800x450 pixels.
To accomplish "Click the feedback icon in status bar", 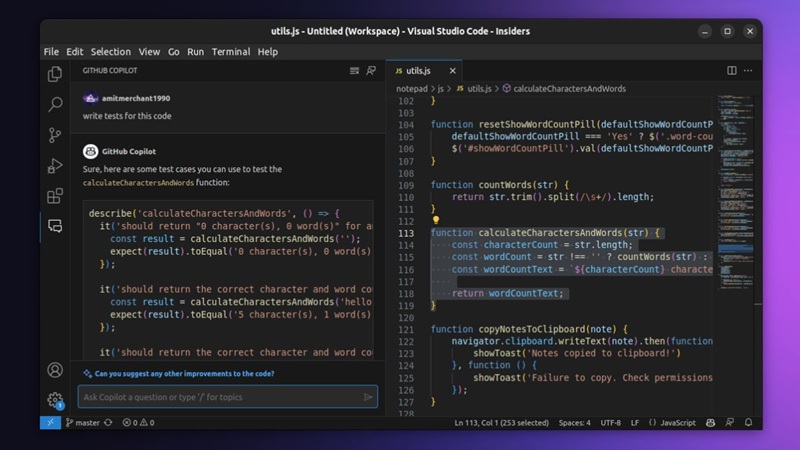I will click(730, 422).
